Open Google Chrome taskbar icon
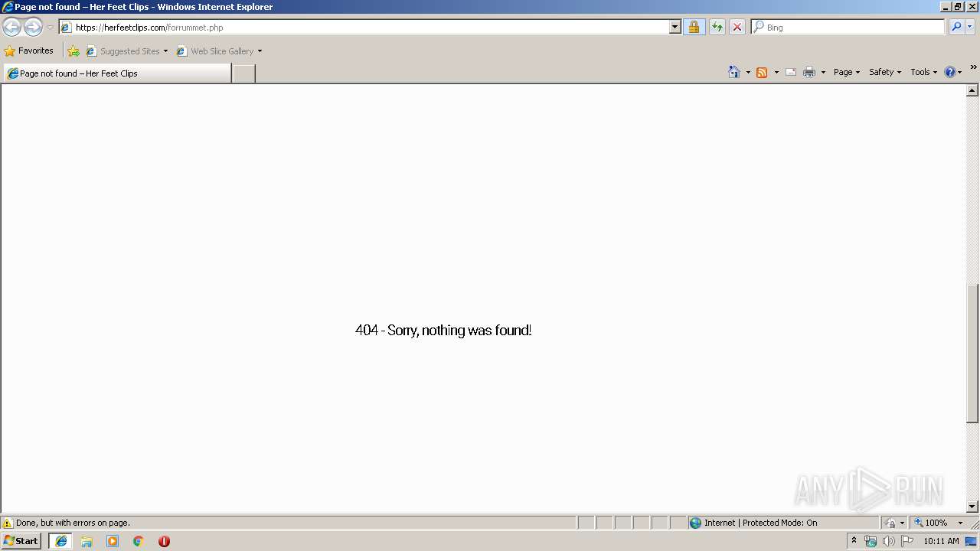 (139, 541)
